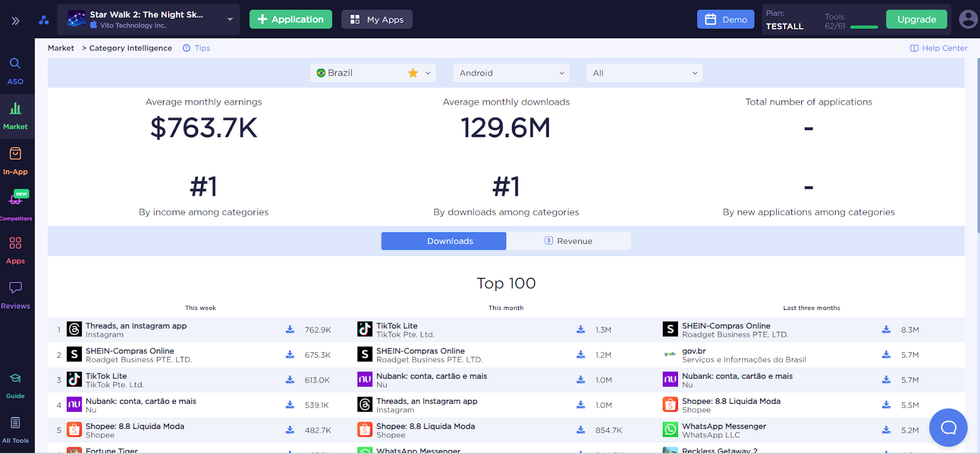Screen dimensions: 980x454
Task: Open the Apps section in sidebar
Action: click(x=15, y=251)
